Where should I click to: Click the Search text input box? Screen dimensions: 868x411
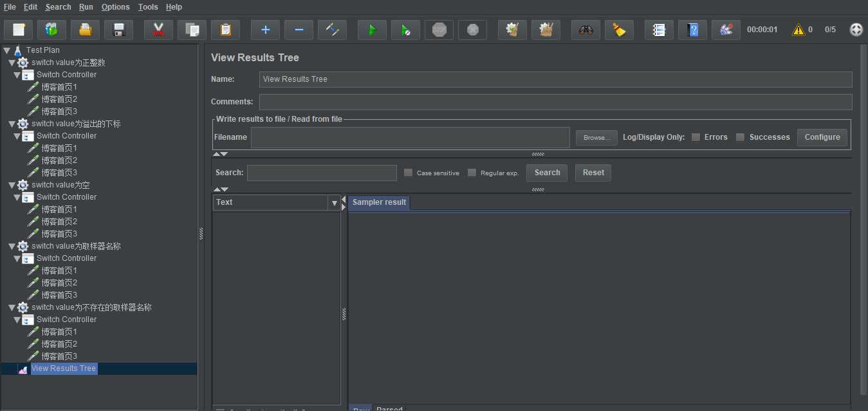(x=322, y=173)
